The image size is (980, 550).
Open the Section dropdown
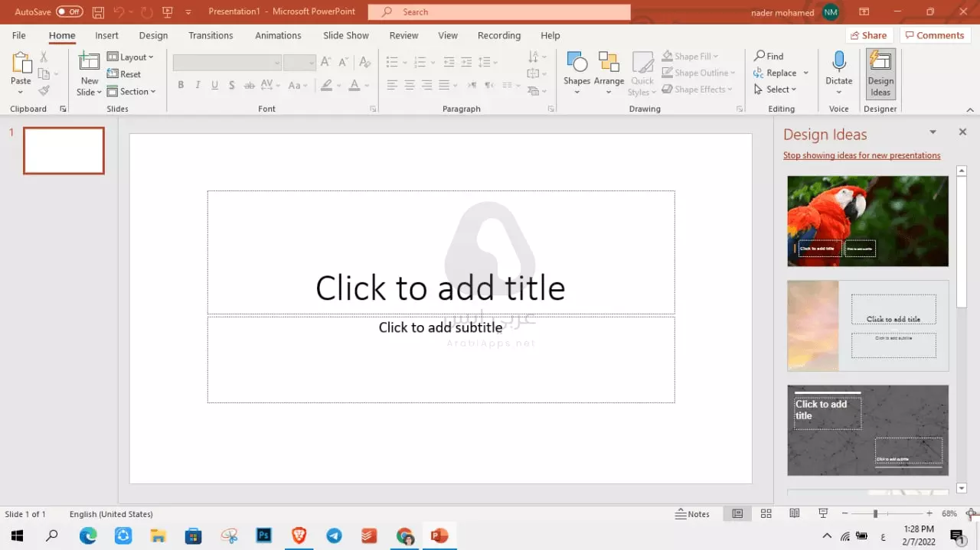coord(132,91)
